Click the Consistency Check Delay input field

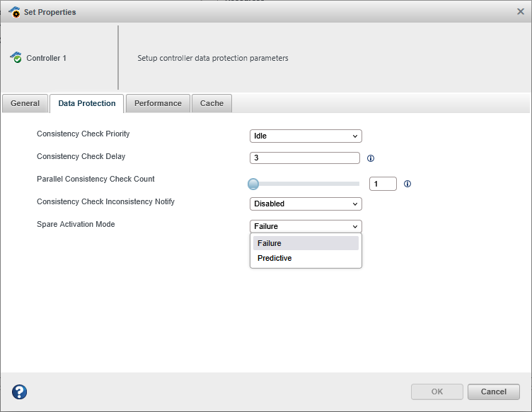pyautogui.click(x=305, y=158)
